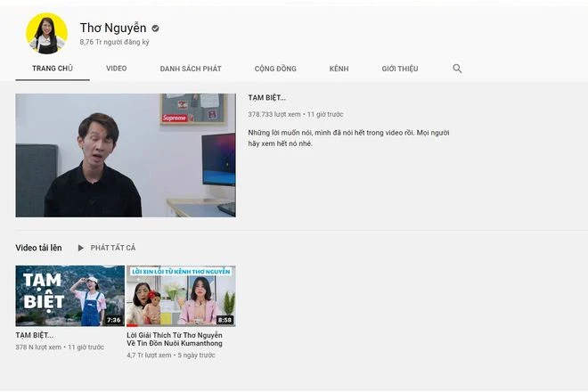
Task: Select the CỘNG ĐỒNG tab
Action: coord(275,69)
